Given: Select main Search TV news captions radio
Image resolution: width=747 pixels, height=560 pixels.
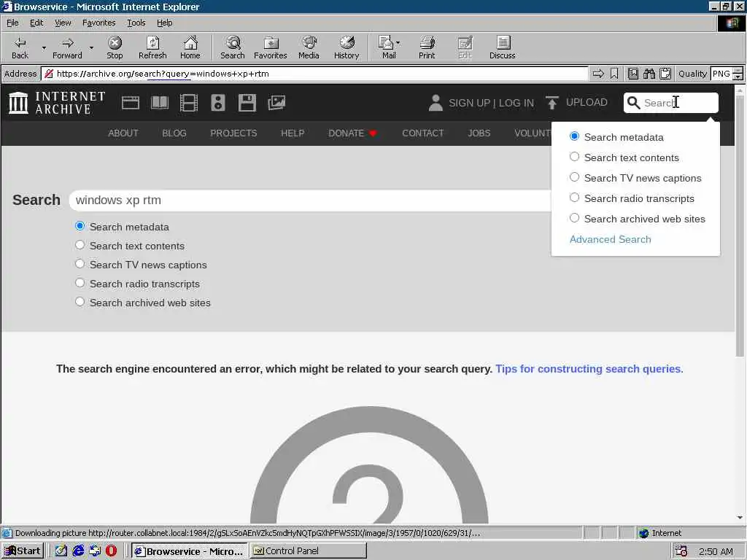Looking at the screenshot, I should [80, 264].
